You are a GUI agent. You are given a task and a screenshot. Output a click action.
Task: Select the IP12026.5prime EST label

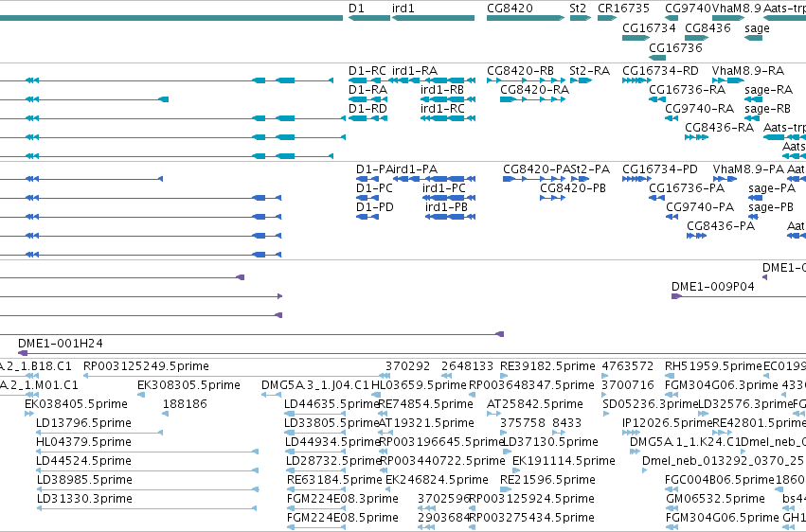tap(667, 424)
